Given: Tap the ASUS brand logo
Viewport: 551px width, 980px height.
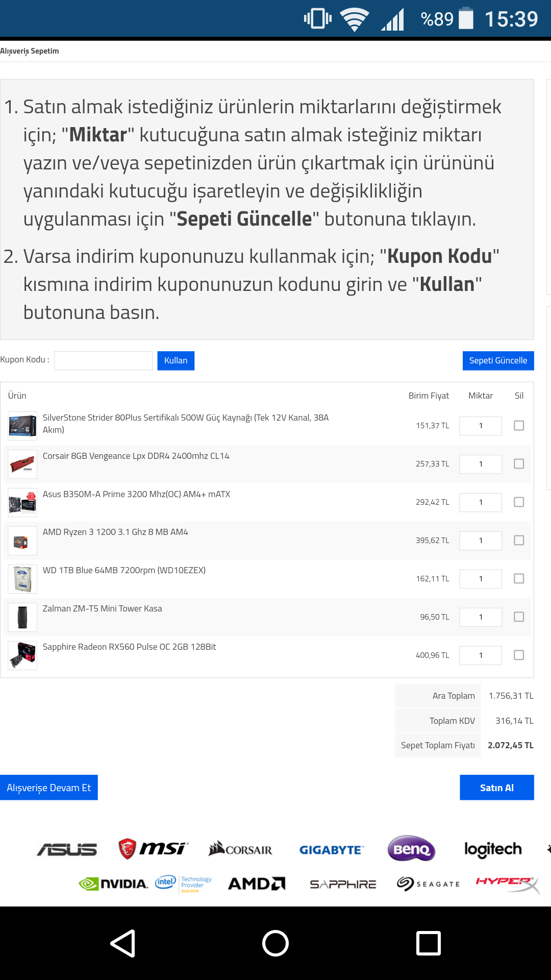Looking at the screenshot, I should pos(67,849).
